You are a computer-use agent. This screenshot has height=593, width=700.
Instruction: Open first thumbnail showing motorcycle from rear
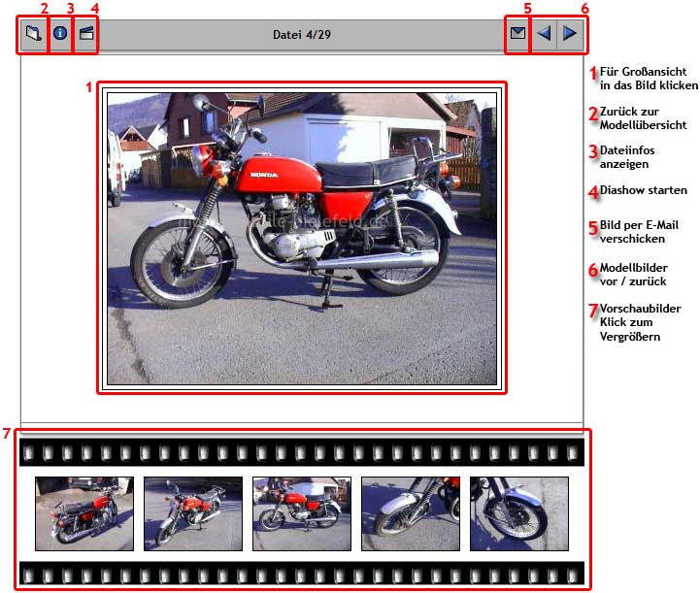click(x=84, y=513)
